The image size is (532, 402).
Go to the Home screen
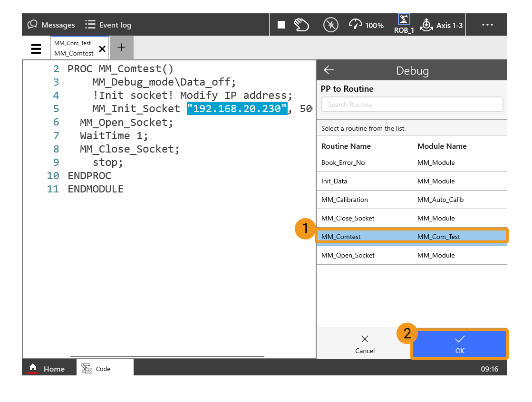pos(48,369)
